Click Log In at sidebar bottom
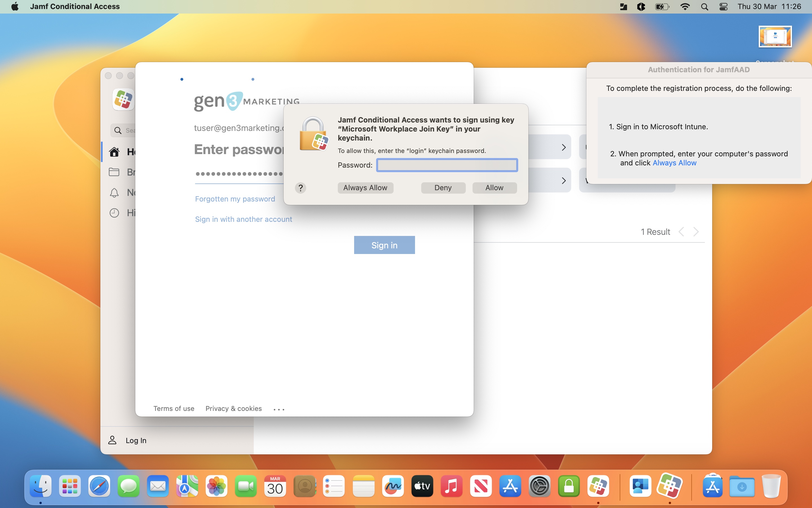Viewport: 812px width, 508px height. click(x=136, y=441)
